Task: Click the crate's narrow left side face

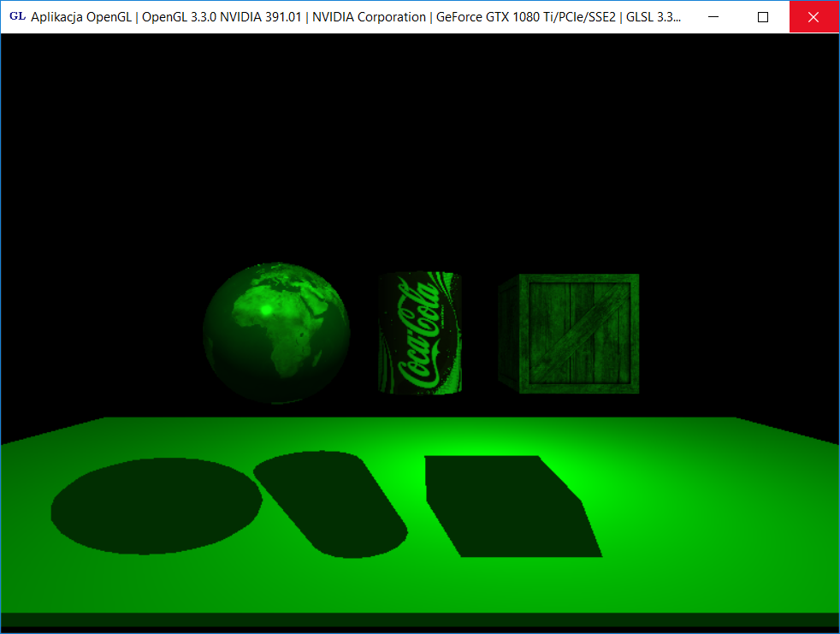Action: [x=509, y=334]
